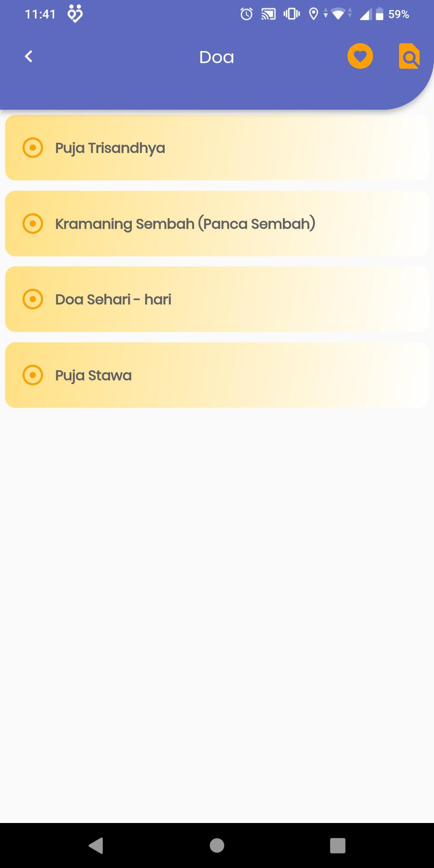Open favorites with the heart icon
This screenshot has height=868, width=434.
(360, 56)
